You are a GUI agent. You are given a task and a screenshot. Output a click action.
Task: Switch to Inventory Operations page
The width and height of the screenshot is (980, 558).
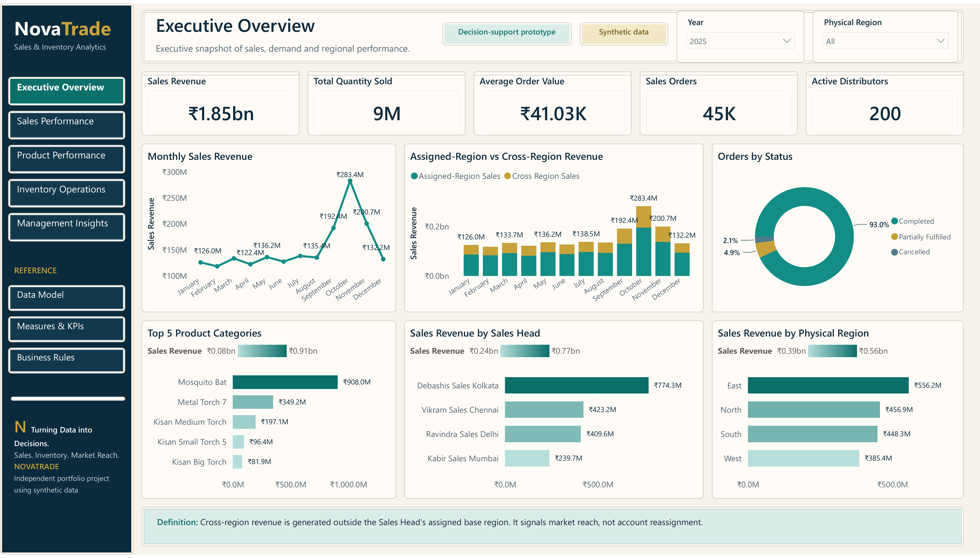[67, 193]
